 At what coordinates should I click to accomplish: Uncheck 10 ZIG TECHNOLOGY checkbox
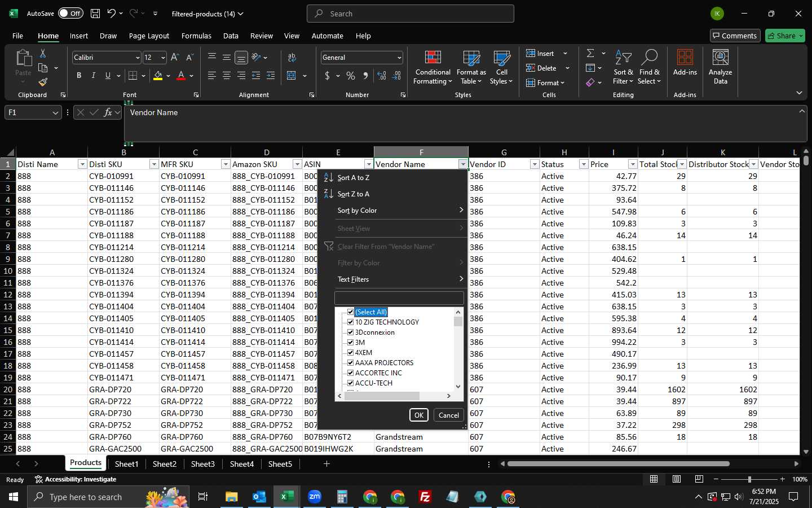tap(350, 322)
